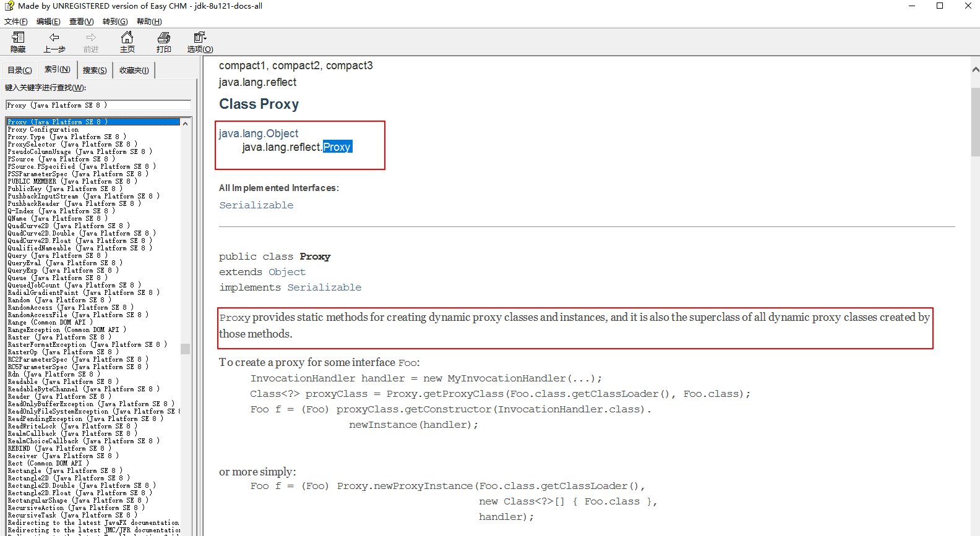Select 'QuadCurve2D.Double (Java Platform SE 8 )' entry
980x536 pixels.
click(x=81, y=233)
